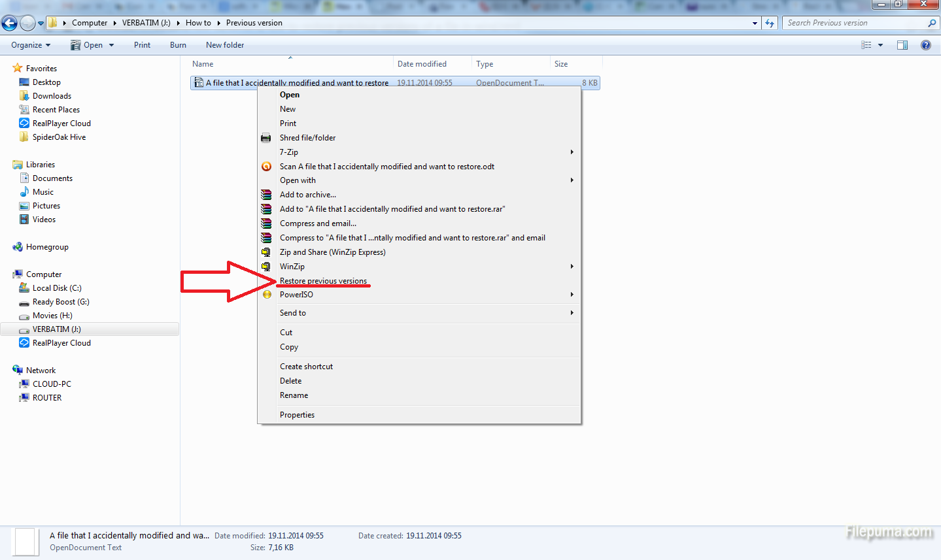Sort by Type column header

click(511, 64)
